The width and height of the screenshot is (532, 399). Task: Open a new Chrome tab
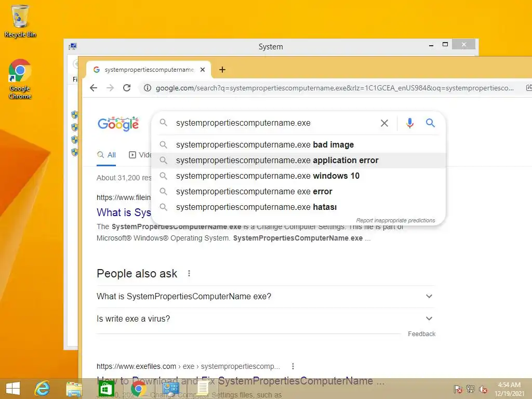click(222, 70)
